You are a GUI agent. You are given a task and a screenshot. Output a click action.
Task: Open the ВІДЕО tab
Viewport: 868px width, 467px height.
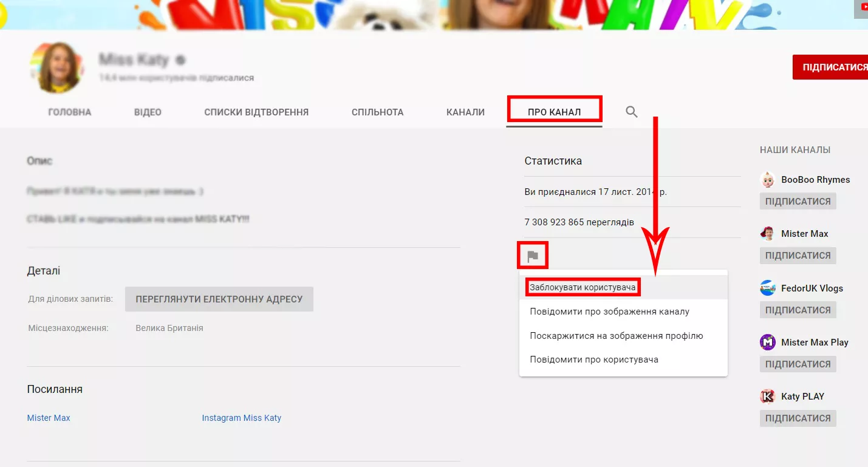pos(148,112)
